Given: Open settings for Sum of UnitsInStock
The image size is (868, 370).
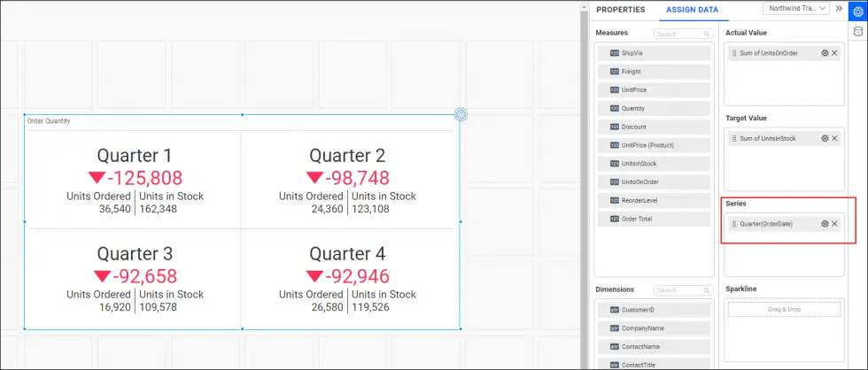Looking at the screenshot, I should click(825, 138).
